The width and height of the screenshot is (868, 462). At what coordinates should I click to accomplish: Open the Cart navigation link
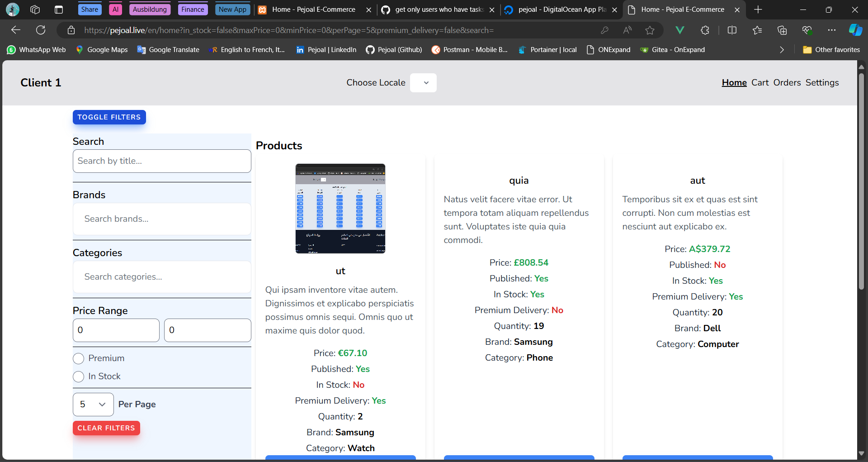tap(759, 83)
